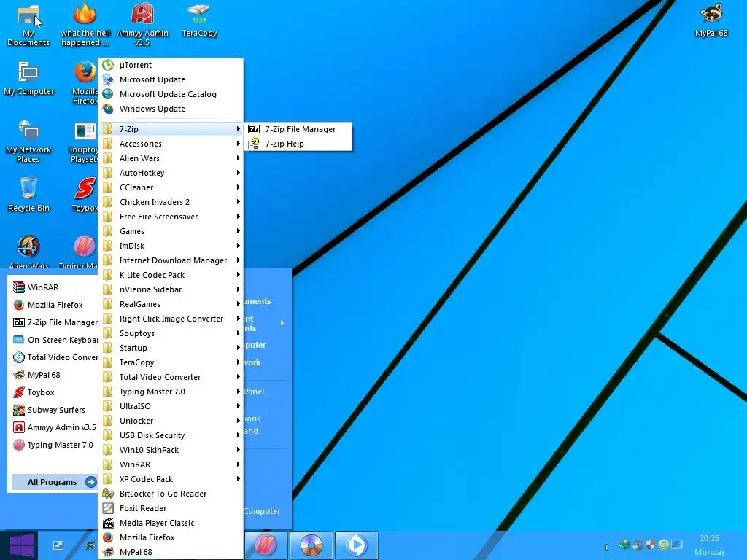Select the UltraISO folder

[171, 406]
